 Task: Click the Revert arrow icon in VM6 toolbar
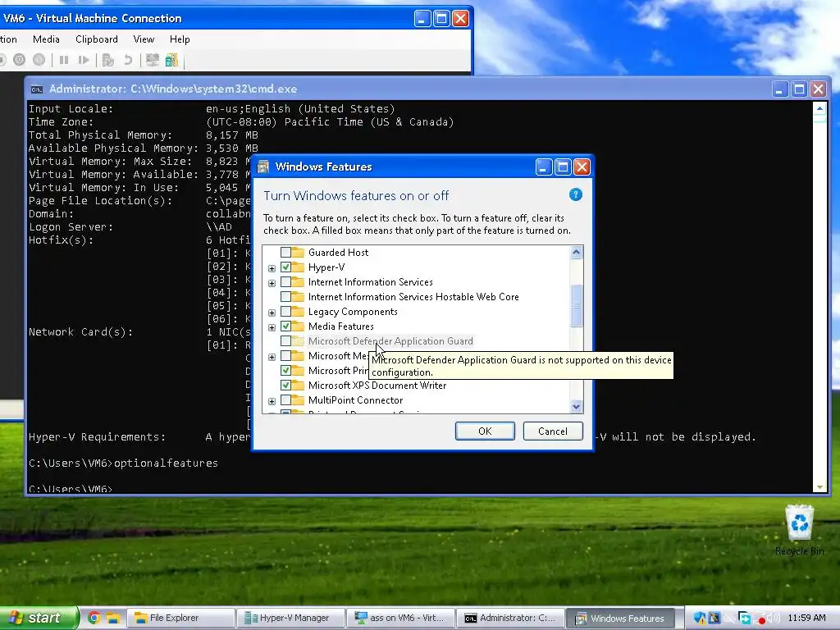tap(127, 60)
